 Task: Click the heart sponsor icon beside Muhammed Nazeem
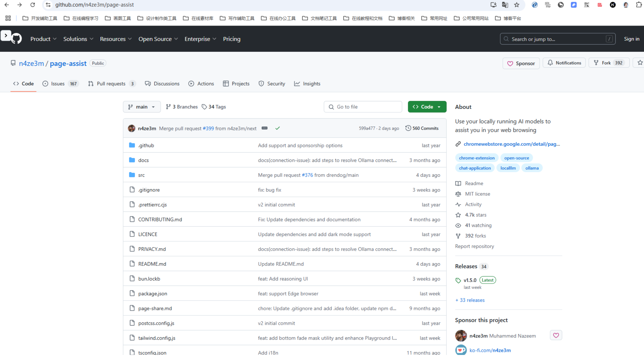tap(555, 335)
